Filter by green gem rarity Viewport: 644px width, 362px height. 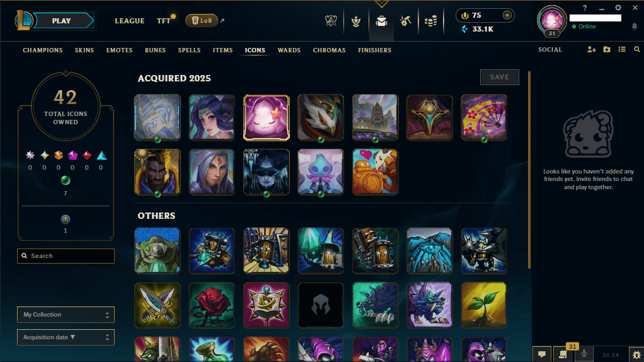(x=66, y=180)
